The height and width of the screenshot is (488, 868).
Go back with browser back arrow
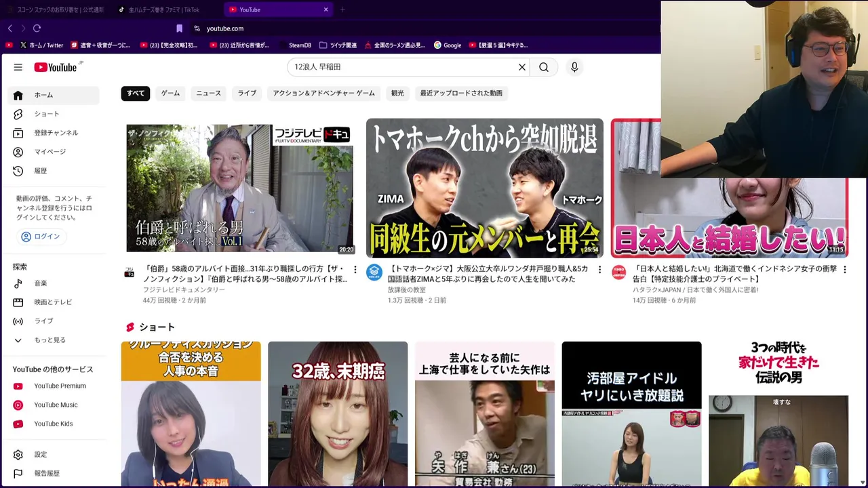pos(10,28)
